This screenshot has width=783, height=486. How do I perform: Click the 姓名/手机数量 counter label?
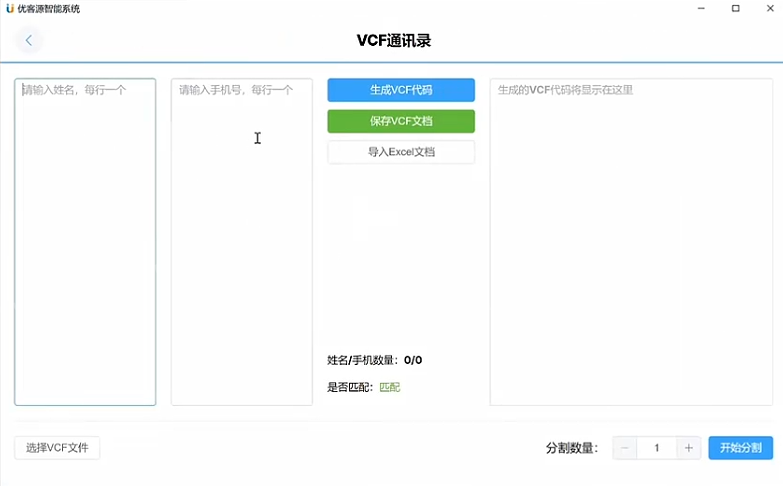click(x=364, y=360)
